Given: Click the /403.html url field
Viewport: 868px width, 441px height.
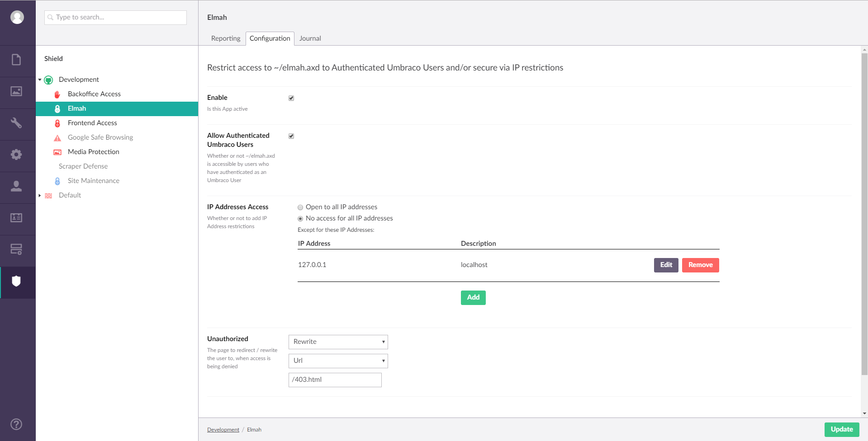Looking at the screenshot, I should pyautogui.click(x=335, y=380).
